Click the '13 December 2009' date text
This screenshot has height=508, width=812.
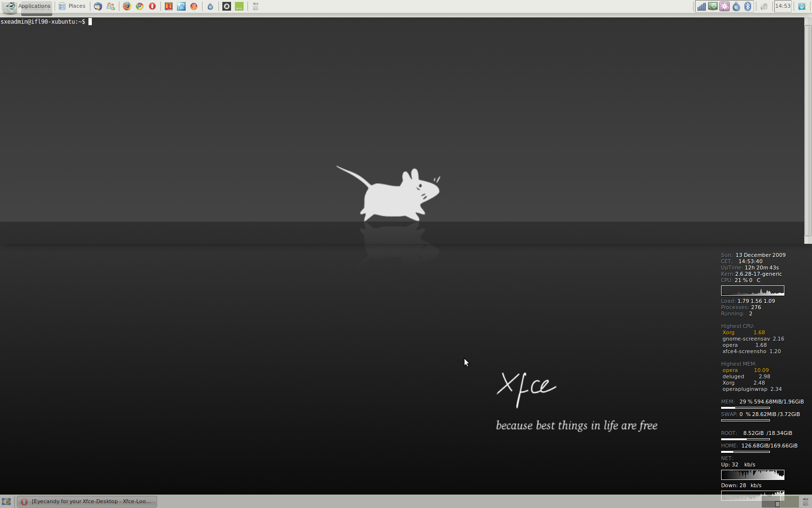click(x=760, y=255)
